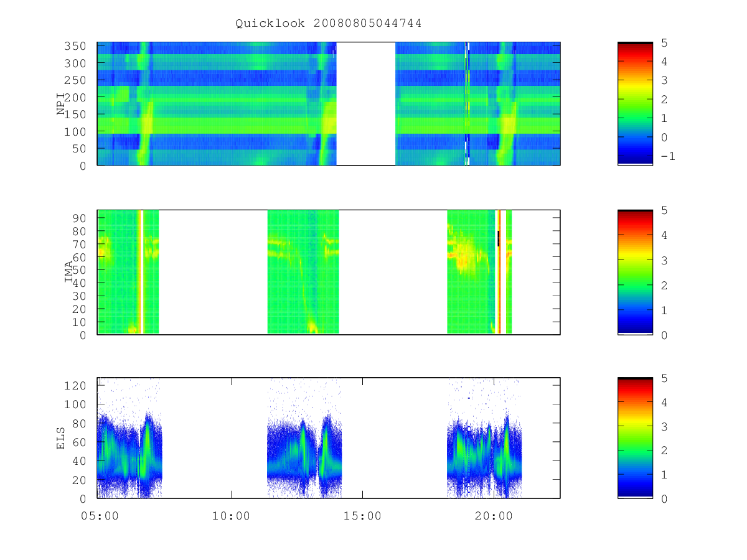The width and height of the screenshot is (747, 560).
Task: Click the Quicklook 20080805044744 plot title
Action: (329, 23)
